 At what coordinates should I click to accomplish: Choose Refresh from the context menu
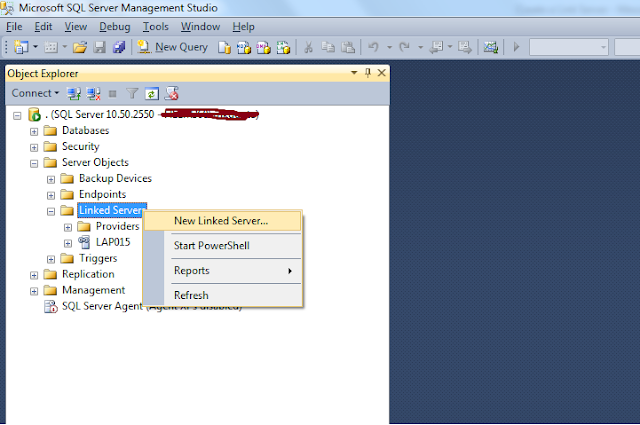coord(223,295)
